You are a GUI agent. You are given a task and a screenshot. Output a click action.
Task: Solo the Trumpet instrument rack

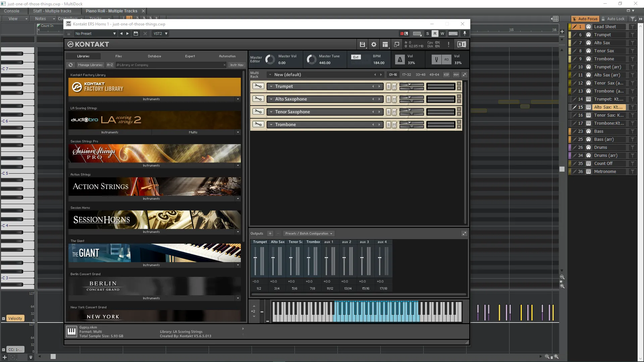(388, 86)
